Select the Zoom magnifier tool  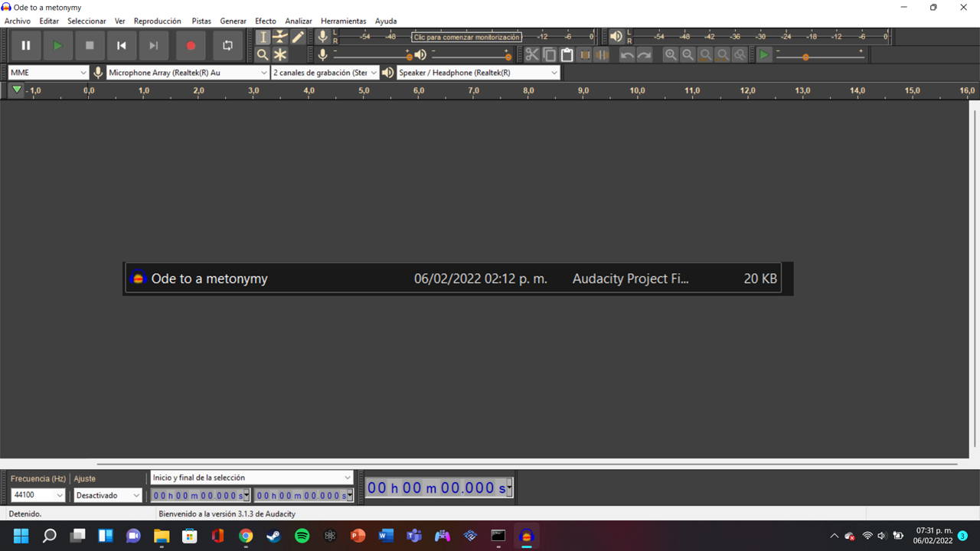tap(263, 54)
